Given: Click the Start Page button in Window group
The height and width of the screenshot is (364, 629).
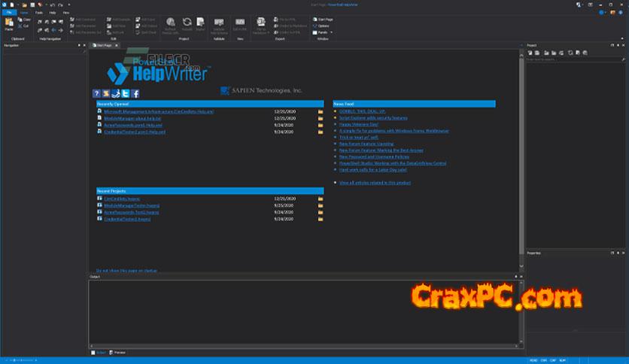Looking at the screenshot, I should (x=323, y=18).
